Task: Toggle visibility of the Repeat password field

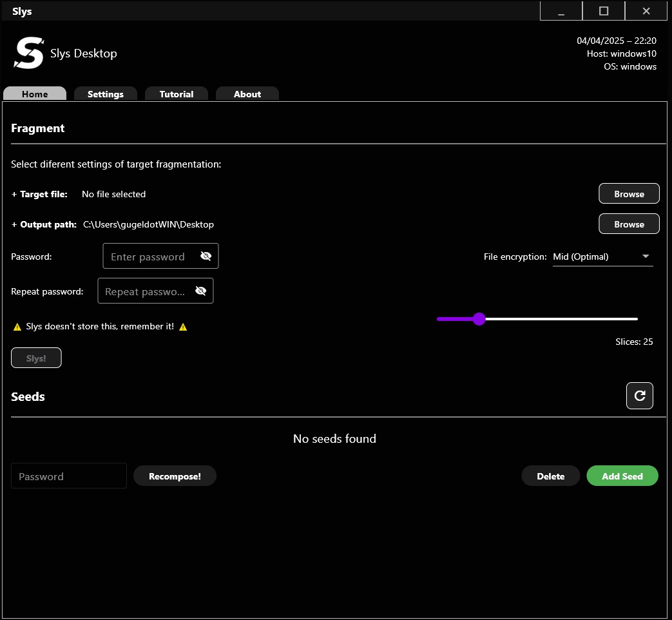Action: tap(200, 290)
